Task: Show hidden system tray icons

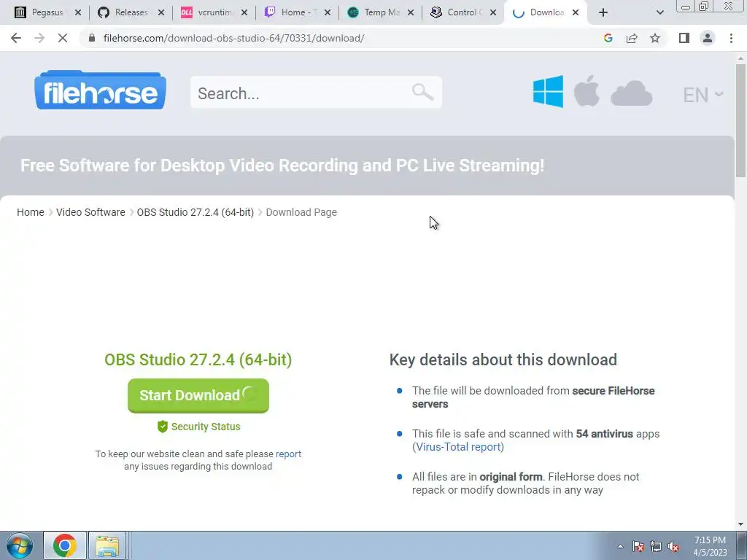Action: 620,546
